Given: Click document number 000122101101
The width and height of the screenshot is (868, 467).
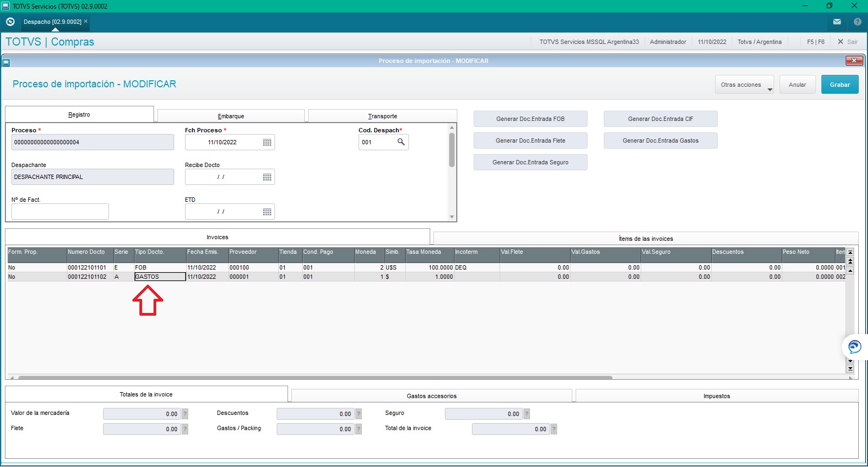Looking at the screenshot, I should point(90,267).
